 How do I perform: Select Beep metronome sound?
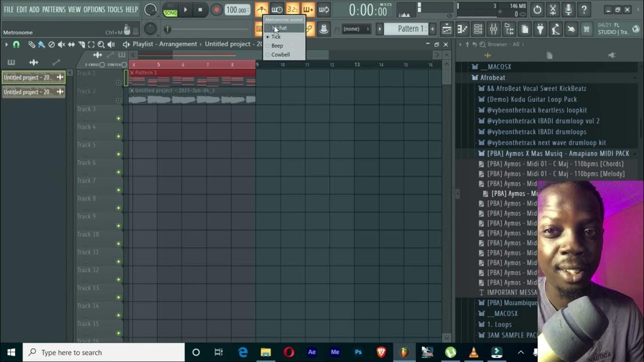tap(284, 46)
